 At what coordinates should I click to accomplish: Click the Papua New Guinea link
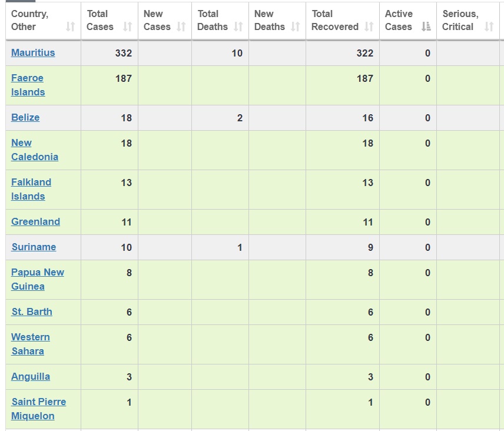(x=37, y=279)
